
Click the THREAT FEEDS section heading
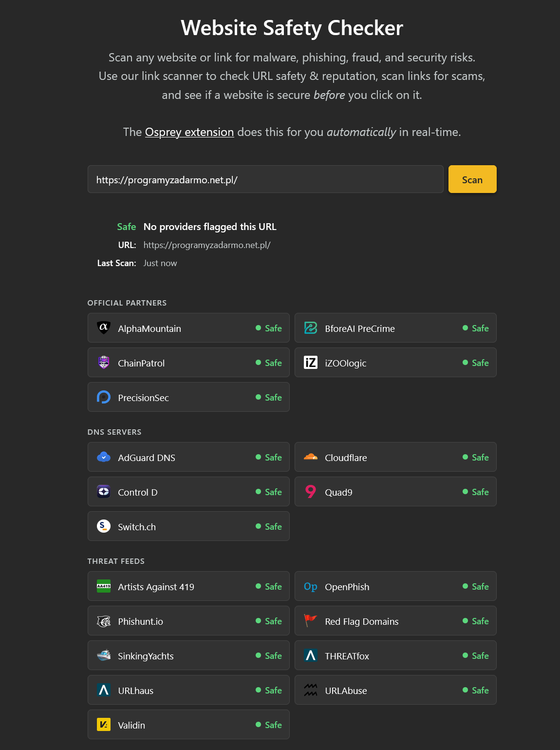[x=116, y=561]
